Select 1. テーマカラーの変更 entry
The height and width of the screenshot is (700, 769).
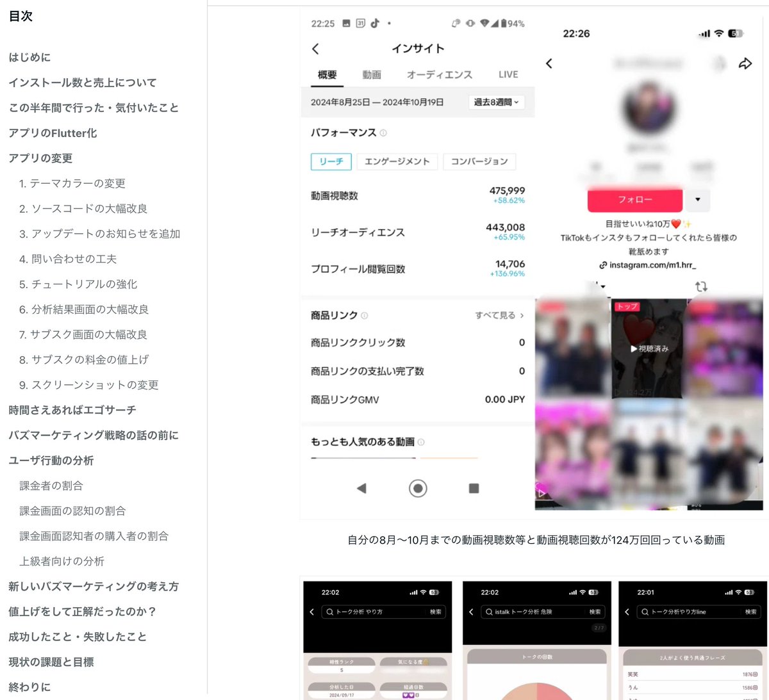tap(72, 183)
